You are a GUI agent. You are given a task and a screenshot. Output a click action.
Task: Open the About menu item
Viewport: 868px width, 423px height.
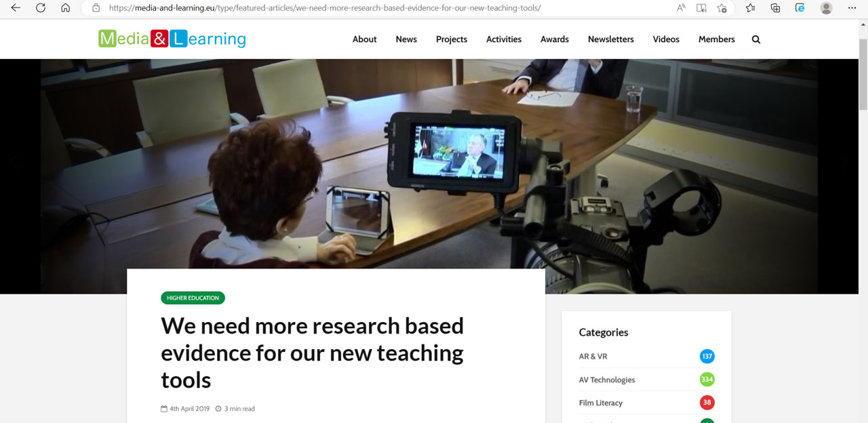[364, 39]
